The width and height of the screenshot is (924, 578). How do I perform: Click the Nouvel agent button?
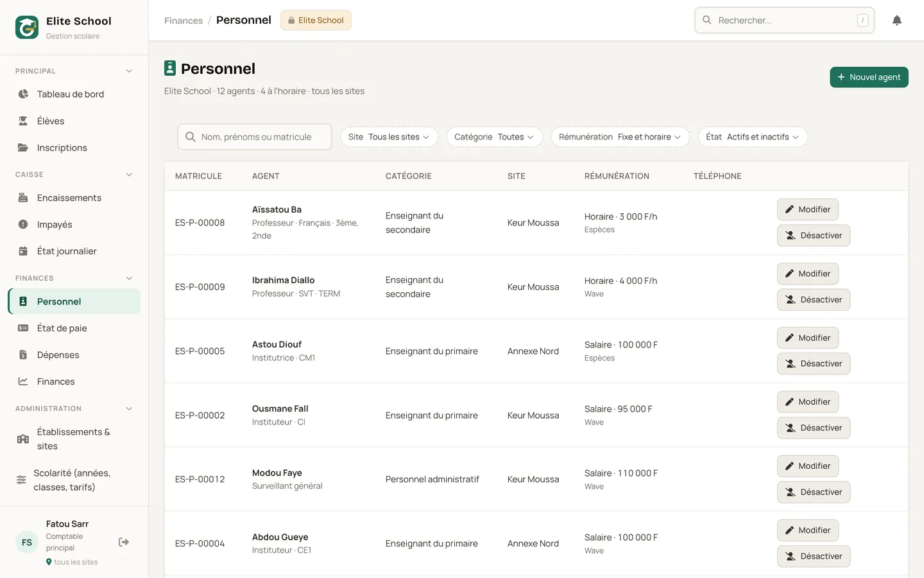click(x=869, y=77)
